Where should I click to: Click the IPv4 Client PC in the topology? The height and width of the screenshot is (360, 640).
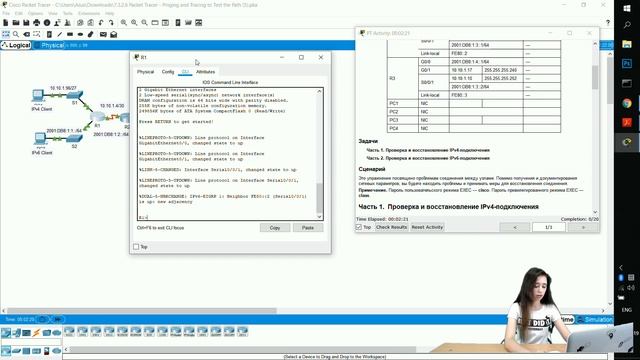(38, 96)
